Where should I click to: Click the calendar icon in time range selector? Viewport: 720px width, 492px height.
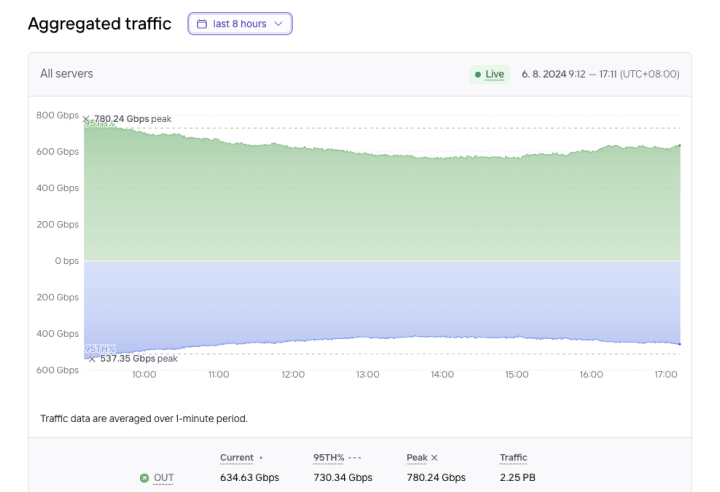pyautogui.click(x=202, y=24)
